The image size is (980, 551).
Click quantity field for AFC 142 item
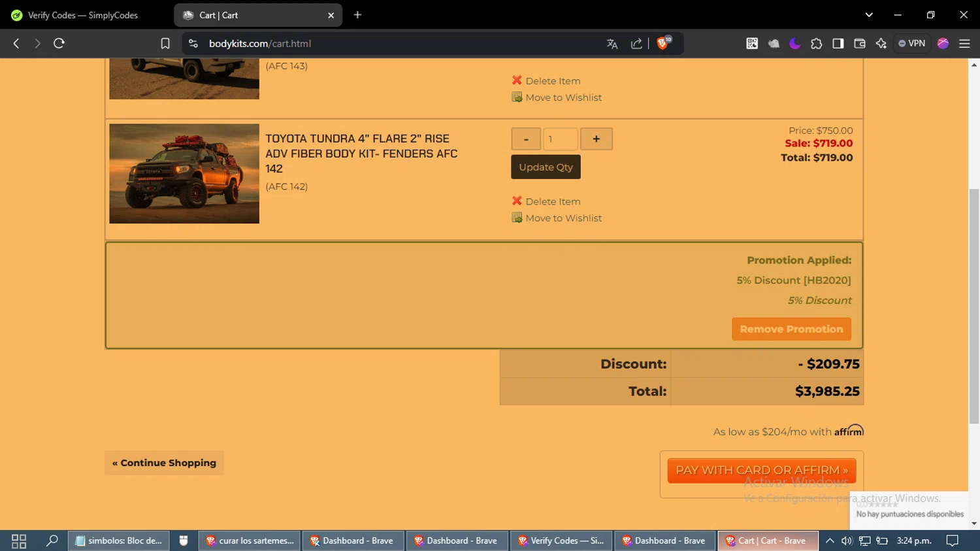pos(561,139)
